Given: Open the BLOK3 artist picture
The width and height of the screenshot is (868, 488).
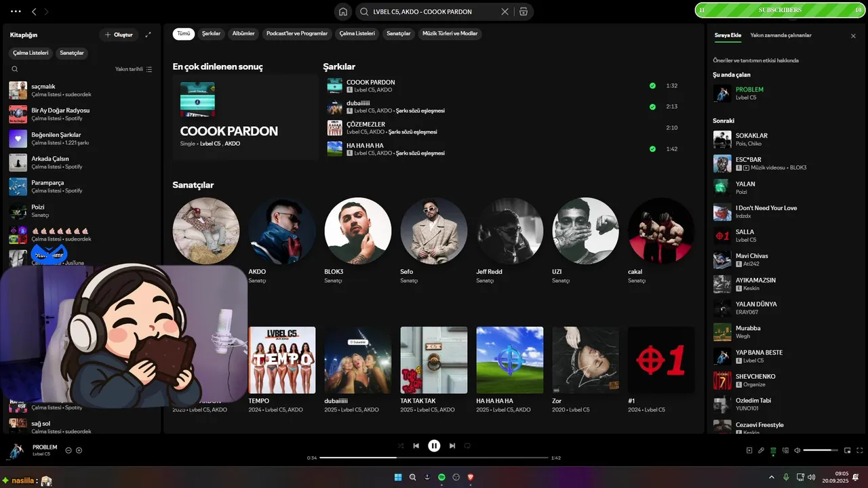Looking at the screenshot, I should [x=358, y=231].
